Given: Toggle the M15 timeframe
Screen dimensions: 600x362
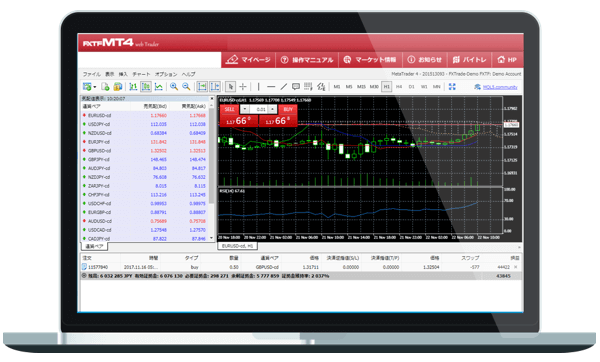Looking at the screenshot, I should click(x=361, y=86).
